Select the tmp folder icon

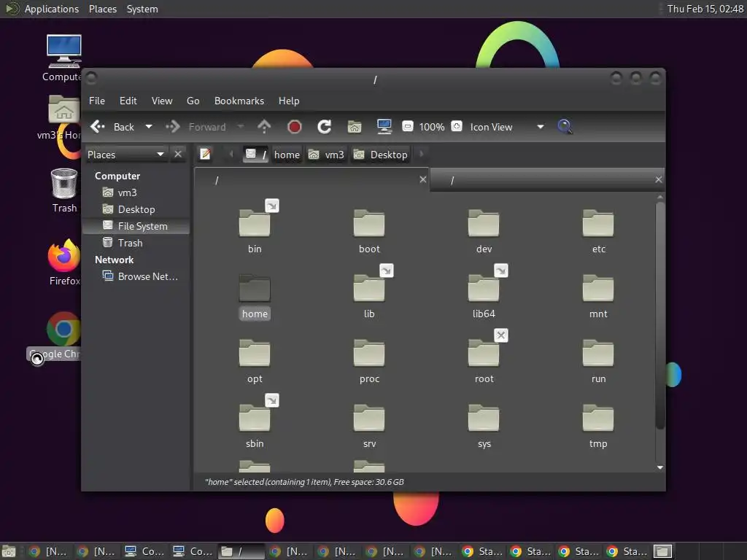click(598, 418)
